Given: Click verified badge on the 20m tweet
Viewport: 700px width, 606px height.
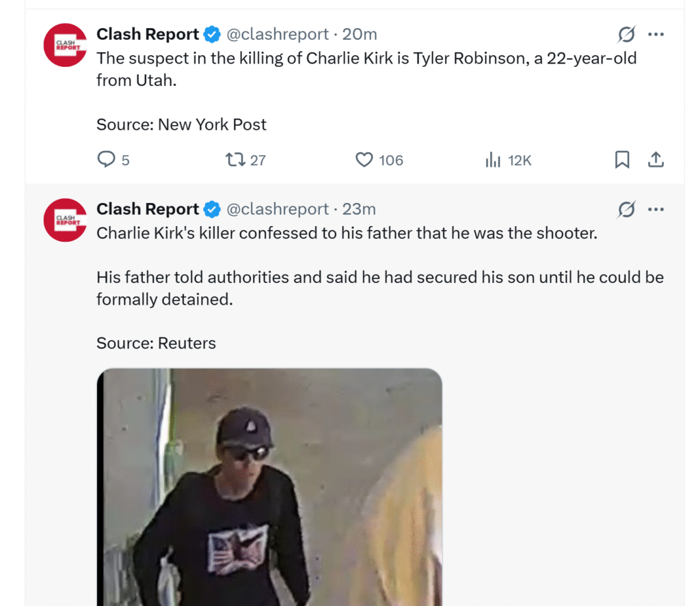Looking at the screenshot, I should pos(213,34).
